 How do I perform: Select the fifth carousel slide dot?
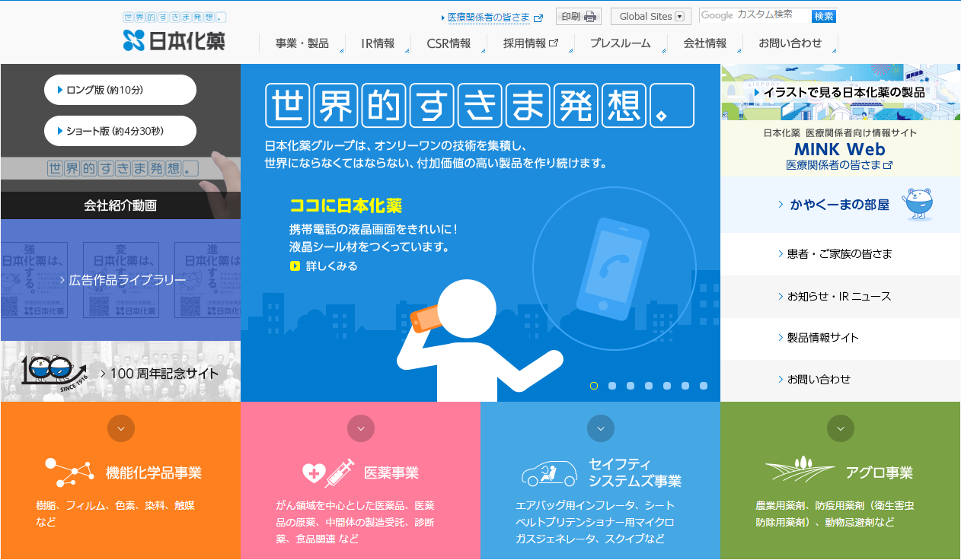click(x=667, y=386)
